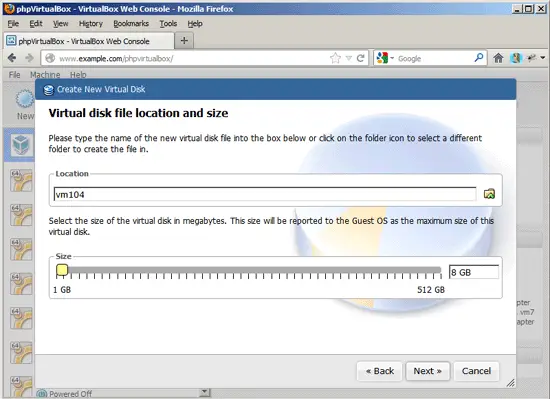Cancel the Create New Virtual Disk dialog
Screen dimensions: 550x399
476,371
